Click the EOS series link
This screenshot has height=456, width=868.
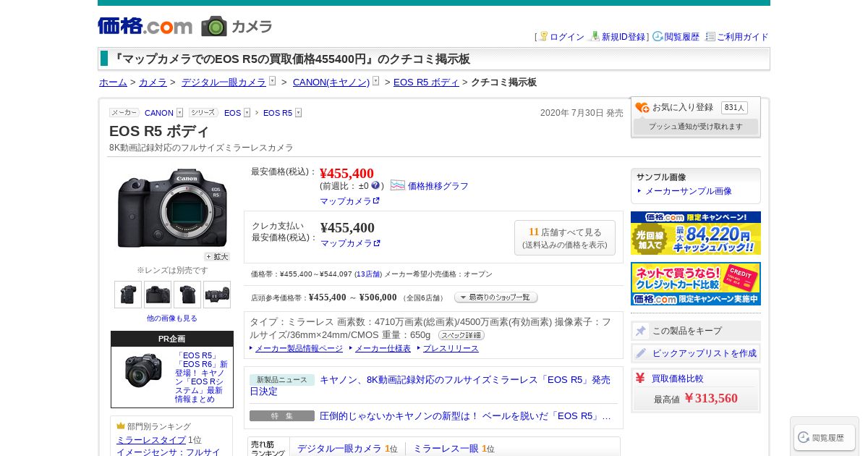coord(232,113)
